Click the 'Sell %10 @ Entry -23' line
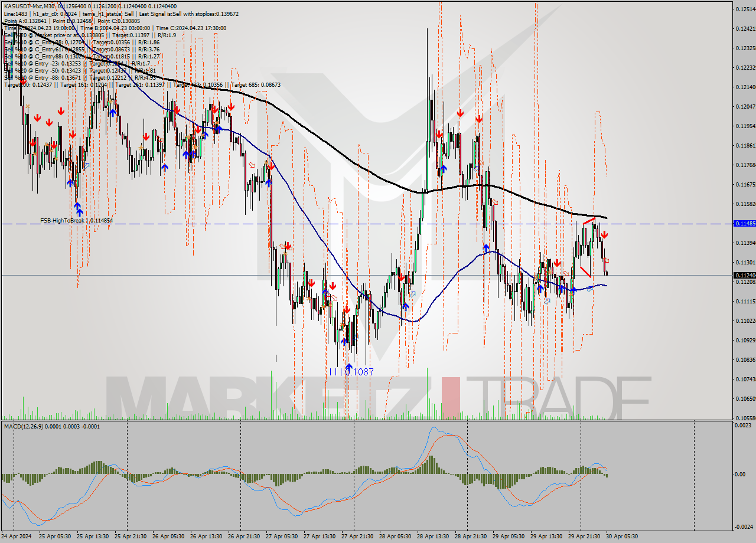The width and height of the screenshot is (756, 543). point(77,63)
